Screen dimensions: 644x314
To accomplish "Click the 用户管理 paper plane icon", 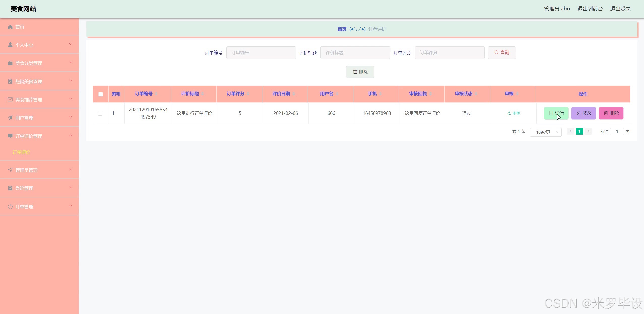I will [x=10, y=118].
